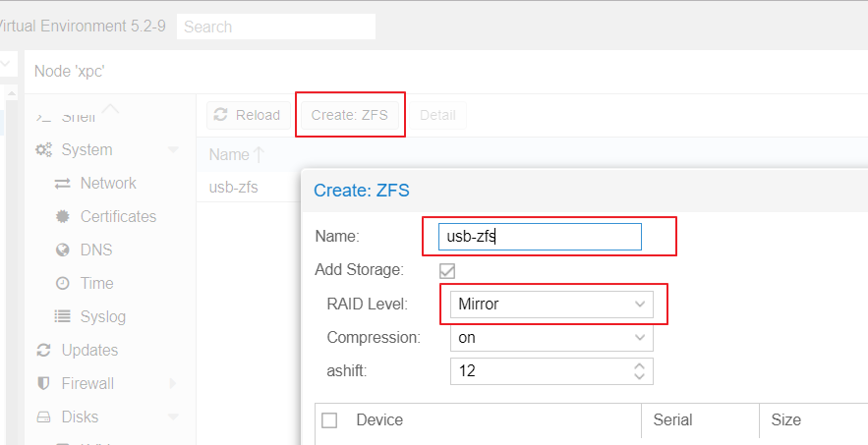Collapse the Disks menu section
Screen dimensions: 868x445
[173, 417]
